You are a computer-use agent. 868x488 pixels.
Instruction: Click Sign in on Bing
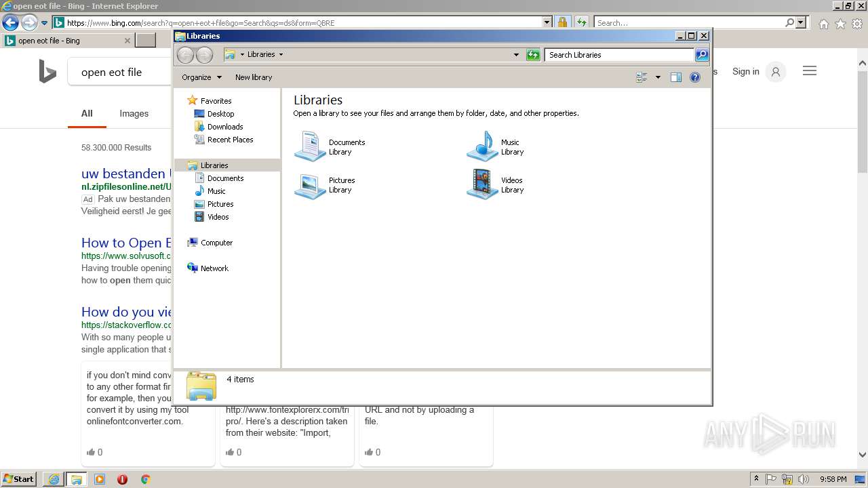745,72
